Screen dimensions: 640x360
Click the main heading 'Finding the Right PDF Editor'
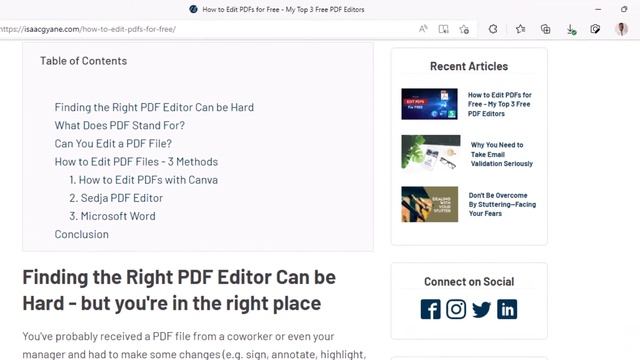179,290
